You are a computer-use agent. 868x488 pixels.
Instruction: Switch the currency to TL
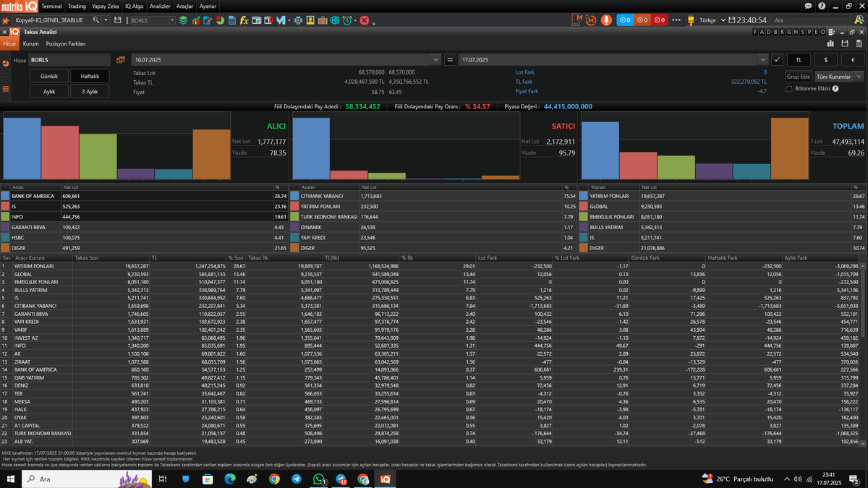point(799,60)
